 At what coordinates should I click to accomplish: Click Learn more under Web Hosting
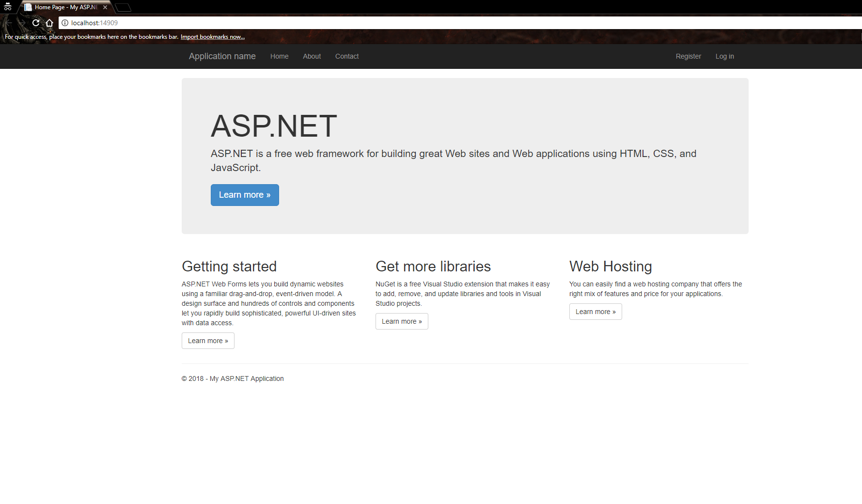click(596, 312)
